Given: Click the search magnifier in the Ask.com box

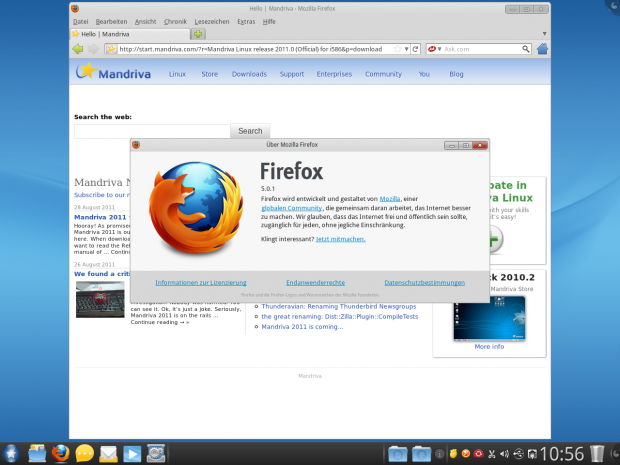Looking at the screenshot, I should [525, 49].
